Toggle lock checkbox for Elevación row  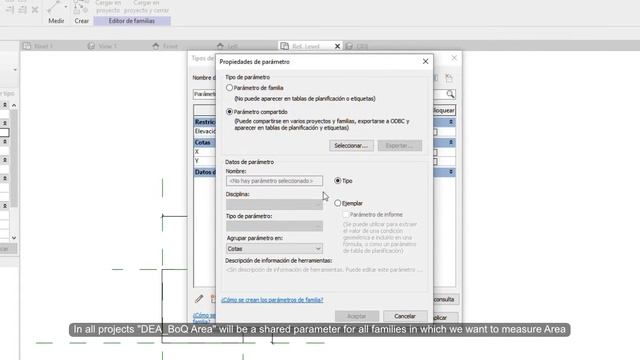pos(435,132)
